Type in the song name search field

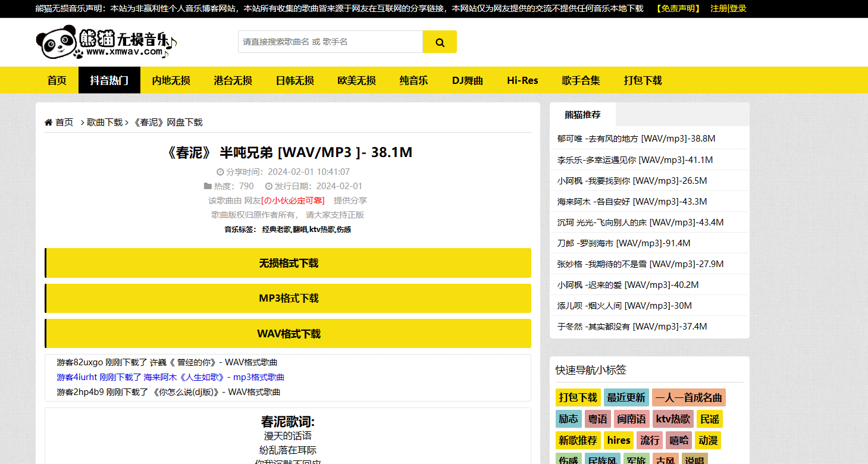(x=330, y=42)
